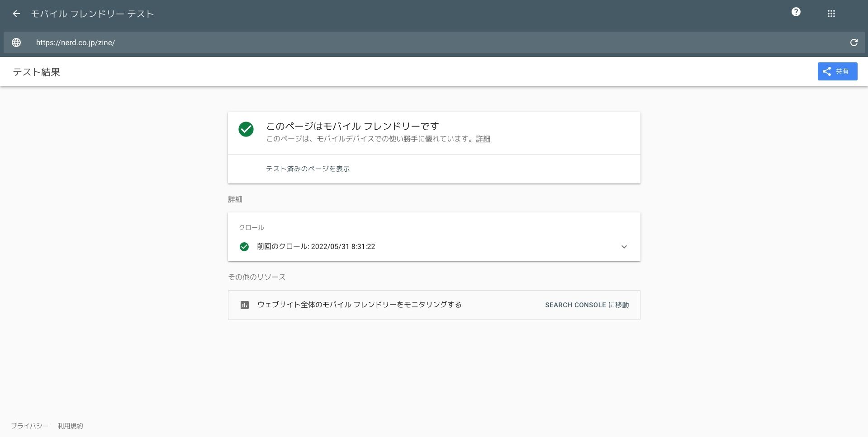Open the help question mark icon
868x437 pixels.
click(796, 12)
